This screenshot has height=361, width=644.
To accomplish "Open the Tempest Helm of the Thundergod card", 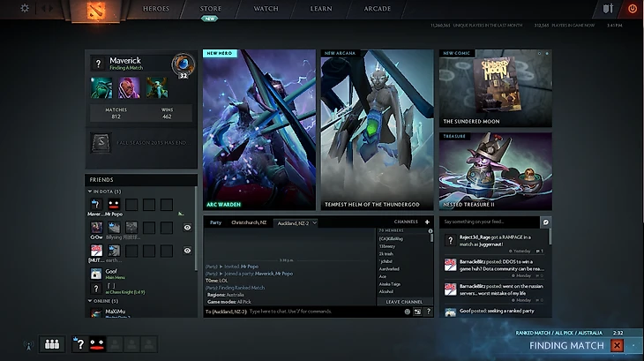I will (x=377, y=130).
